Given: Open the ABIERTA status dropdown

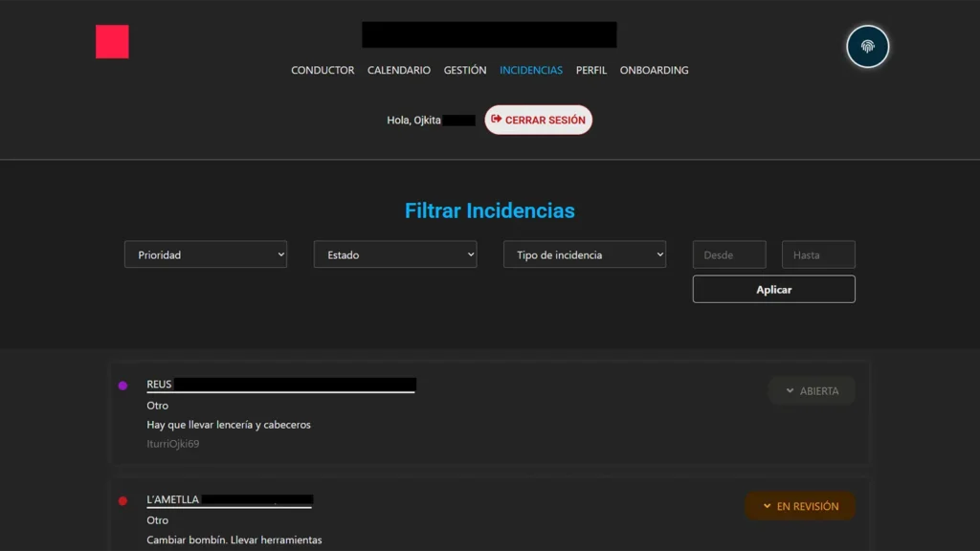Looking at the screenshot, I should [812, 391].
